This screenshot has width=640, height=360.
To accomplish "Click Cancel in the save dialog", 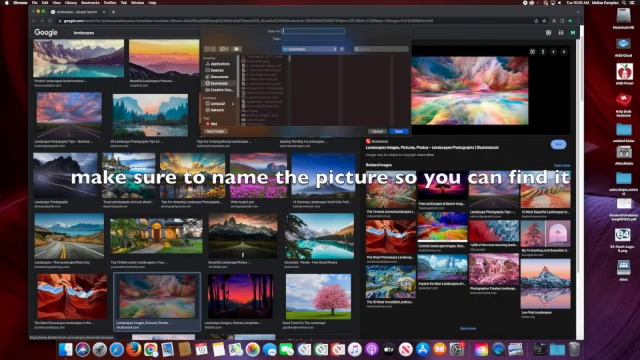I will [x=377, y=131].
